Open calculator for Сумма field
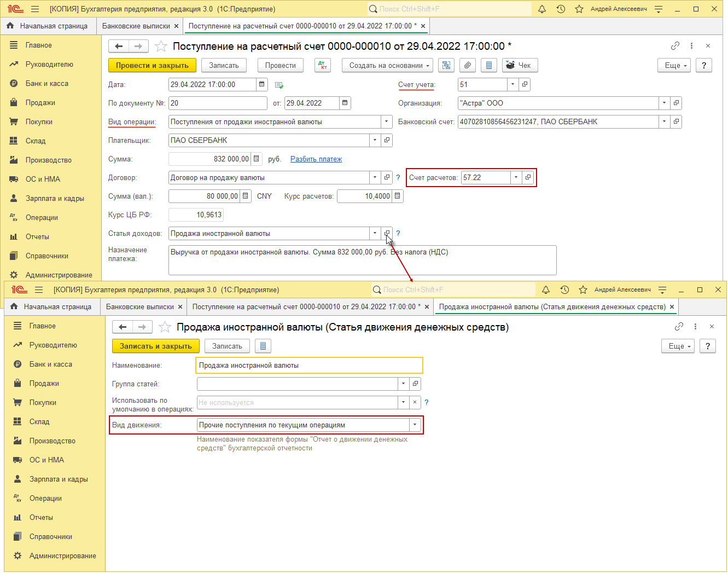Screen dimensions: 728x573 coord(256,159)
